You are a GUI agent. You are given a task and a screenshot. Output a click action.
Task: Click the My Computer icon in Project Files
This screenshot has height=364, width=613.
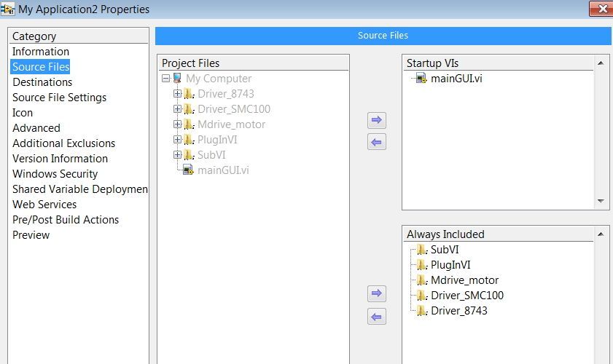[177, 79]
